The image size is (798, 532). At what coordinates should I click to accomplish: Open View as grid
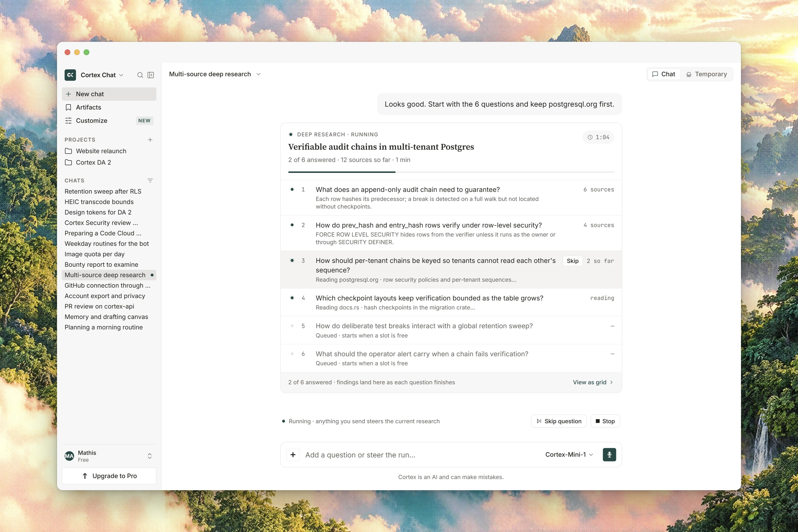(x=593, y=382)
